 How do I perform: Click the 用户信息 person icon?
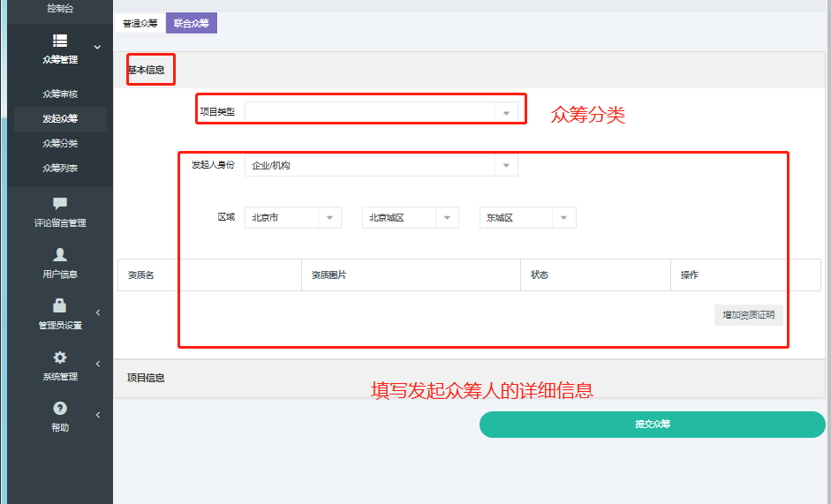[60, 255]
